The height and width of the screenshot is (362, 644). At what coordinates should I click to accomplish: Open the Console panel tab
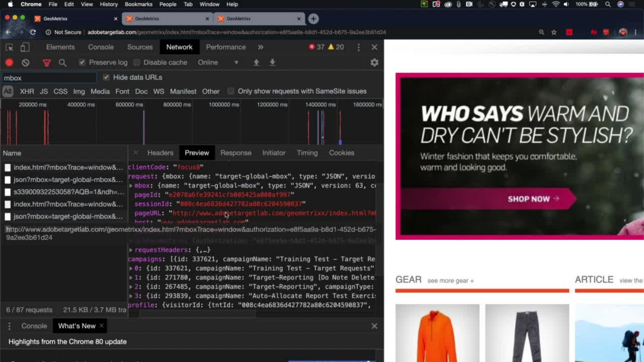point(101,47)
